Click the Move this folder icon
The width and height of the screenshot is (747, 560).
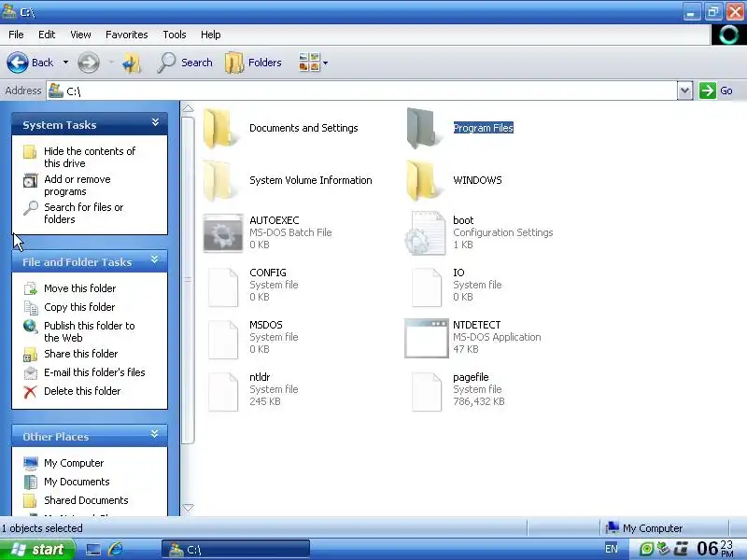31,288
